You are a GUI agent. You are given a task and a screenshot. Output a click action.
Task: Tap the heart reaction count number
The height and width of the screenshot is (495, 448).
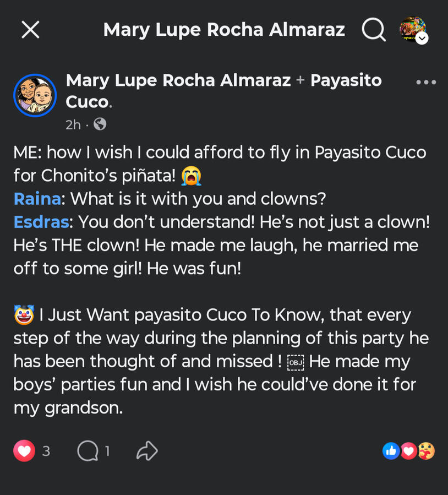[46, 452]
